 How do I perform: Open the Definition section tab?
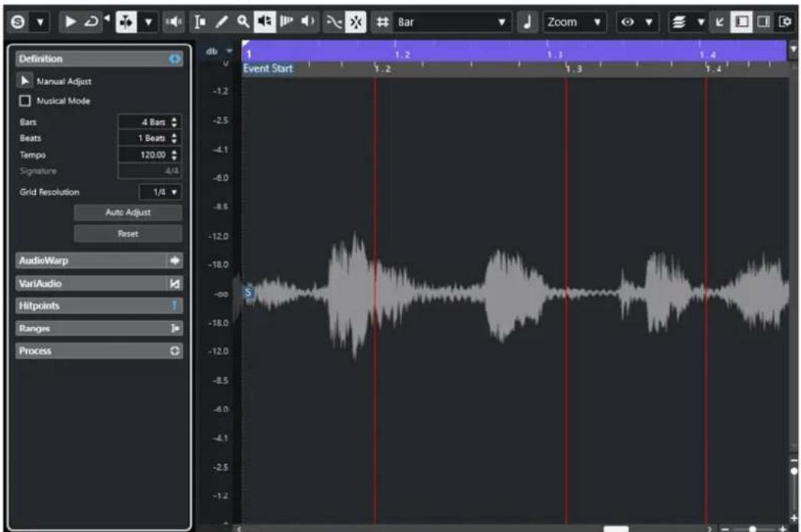click(x=99, y=59)
